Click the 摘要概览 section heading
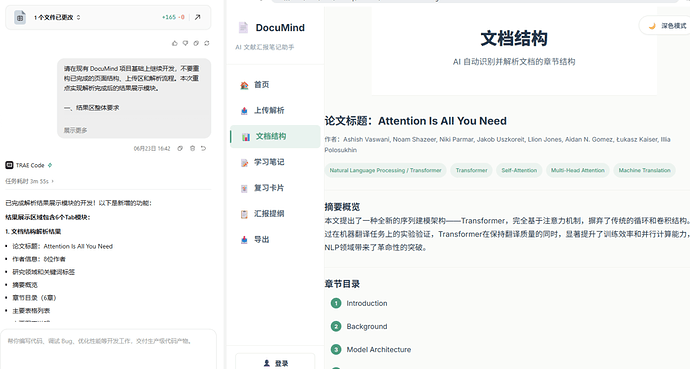Screen dimensions: 690x369 click(342, 207)
